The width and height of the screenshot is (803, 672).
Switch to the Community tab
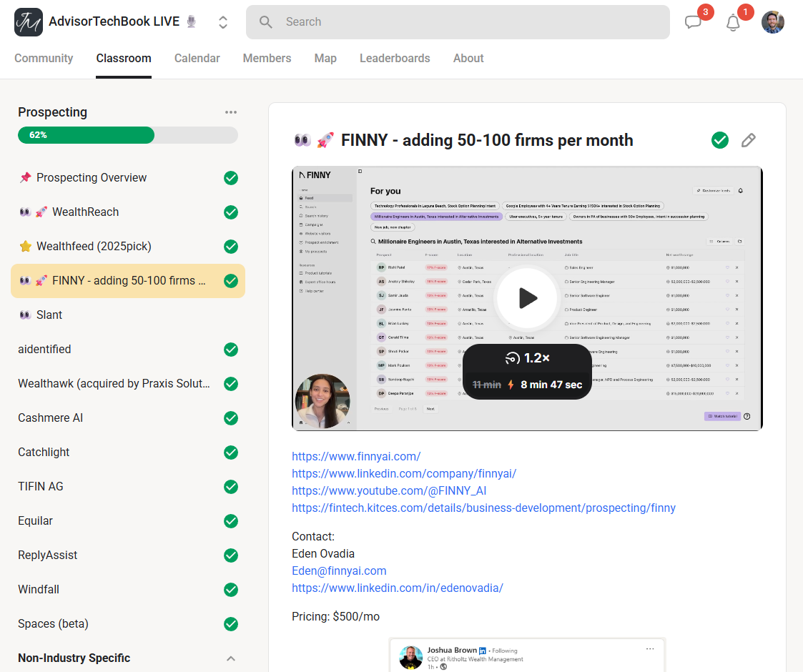point(44,59)
